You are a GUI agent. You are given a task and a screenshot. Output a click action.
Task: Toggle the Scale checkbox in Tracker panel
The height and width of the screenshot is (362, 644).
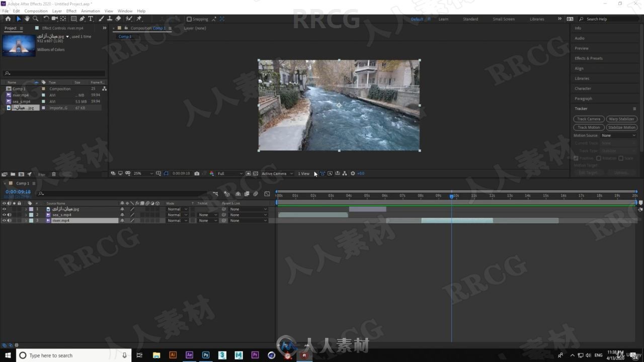(621, 158)
